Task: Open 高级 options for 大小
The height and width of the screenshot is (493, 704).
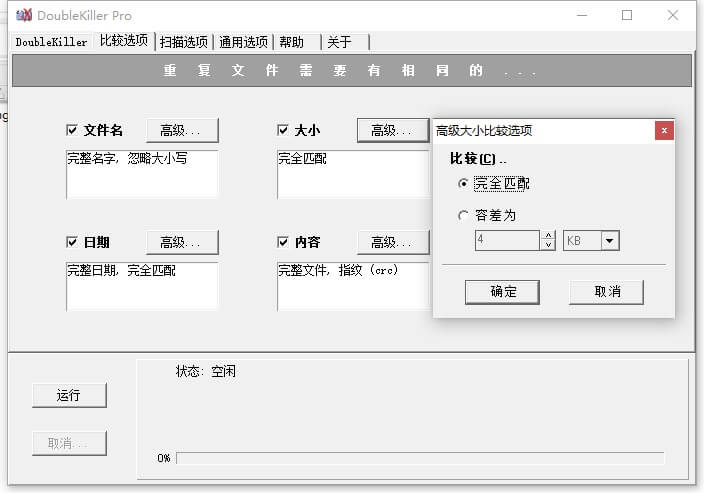Action: tap(393, 130)
